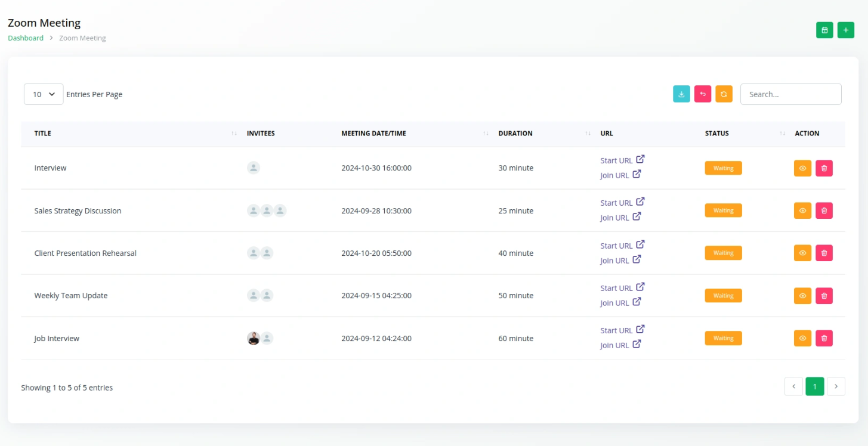Click the date 2024-09-15 04:25:00
The image size is (868, 446).
tap(376, 296)
